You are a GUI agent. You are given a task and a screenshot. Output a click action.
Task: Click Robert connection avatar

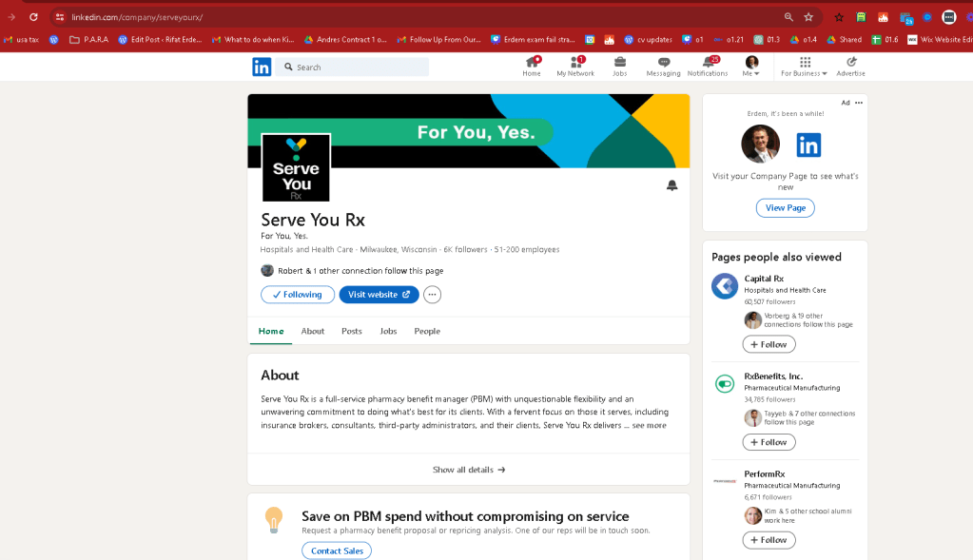point(267,270)
